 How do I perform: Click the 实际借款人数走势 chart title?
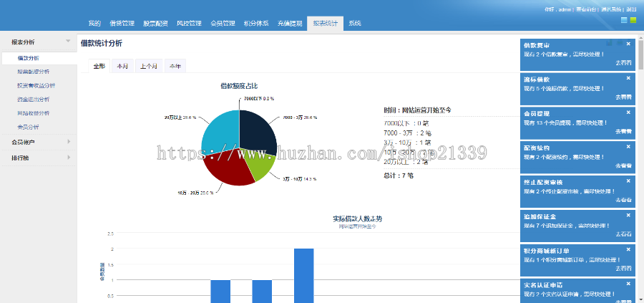point(357,218)
